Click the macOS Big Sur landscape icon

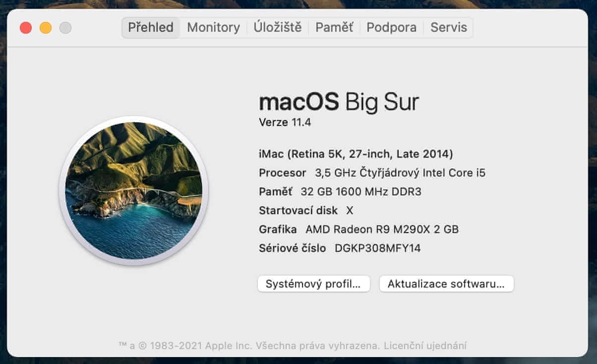point(133,190)
